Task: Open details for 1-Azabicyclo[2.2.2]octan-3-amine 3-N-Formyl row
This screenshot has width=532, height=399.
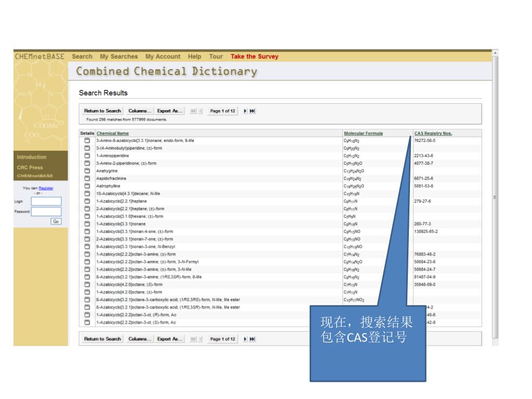Action: 87,262
